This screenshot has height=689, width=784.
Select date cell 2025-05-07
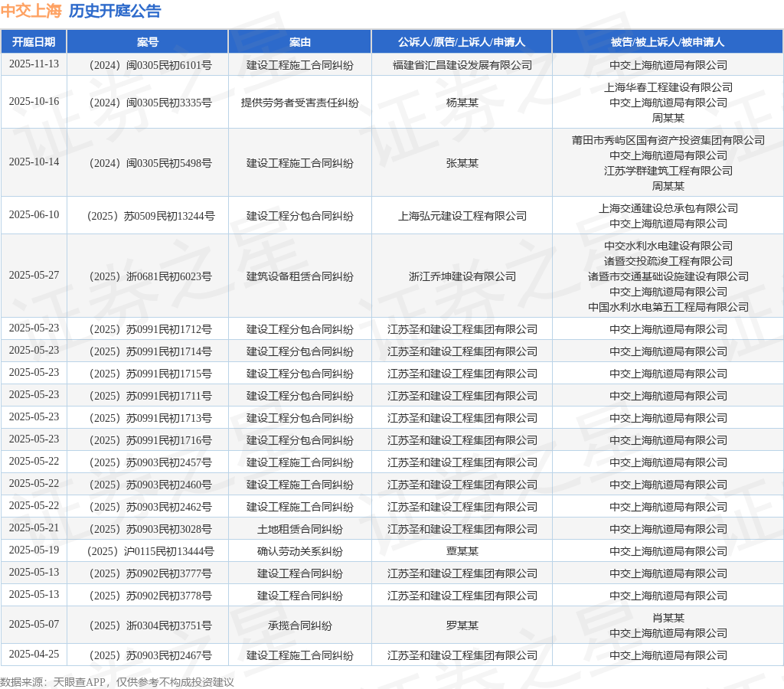(34, 625)
